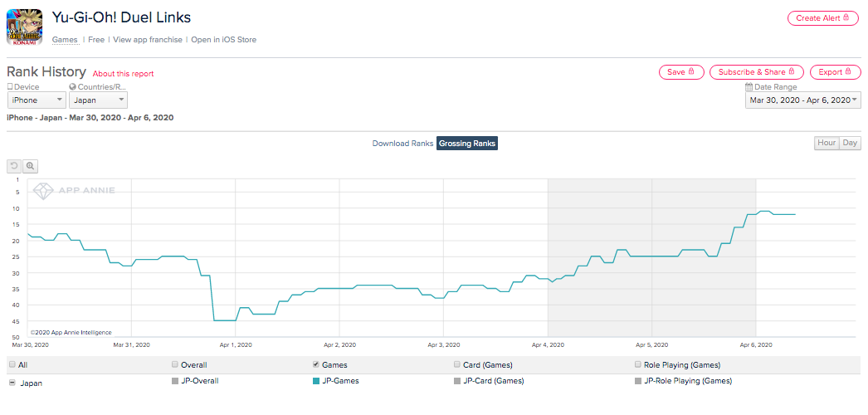Click the Apr 6, 2020 axis label

tap(756, 344)
